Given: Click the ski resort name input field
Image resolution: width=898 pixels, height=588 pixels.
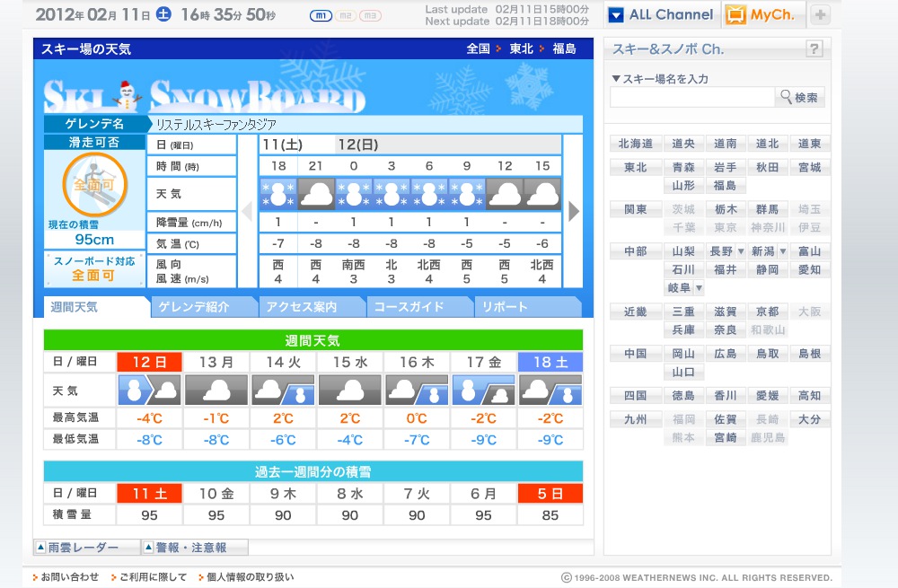Looking at the screenshot, I should pos(691,98).
